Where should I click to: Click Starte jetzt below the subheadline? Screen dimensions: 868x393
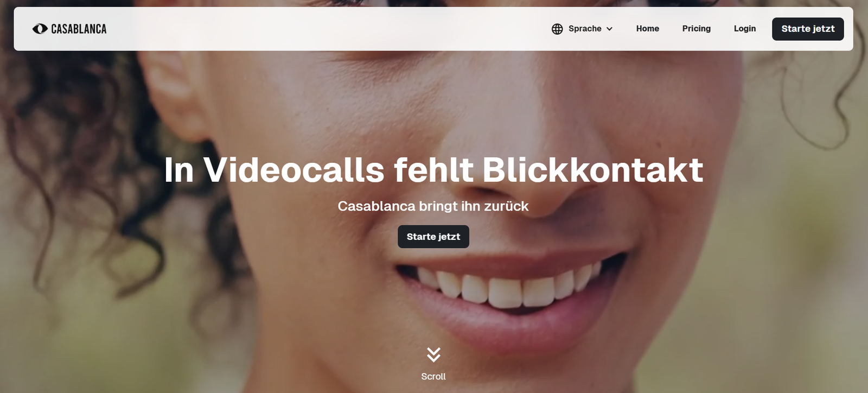click(433, 237)
